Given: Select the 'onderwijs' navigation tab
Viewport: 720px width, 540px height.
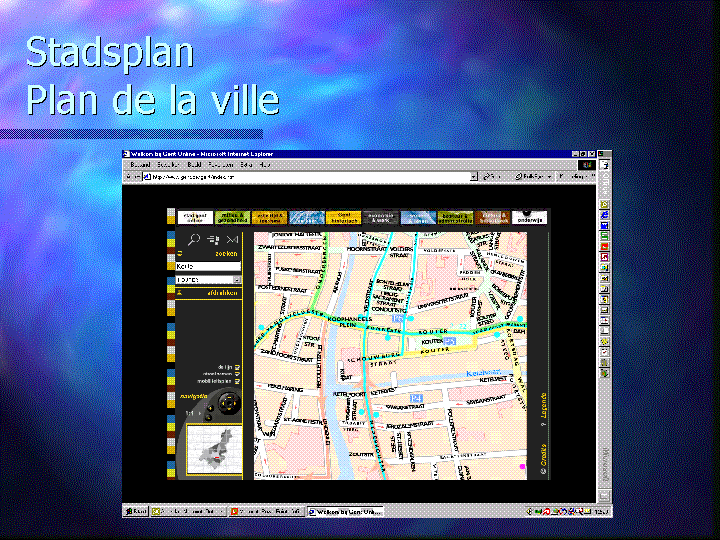Looking at the screenshot, I should [529, 216].
